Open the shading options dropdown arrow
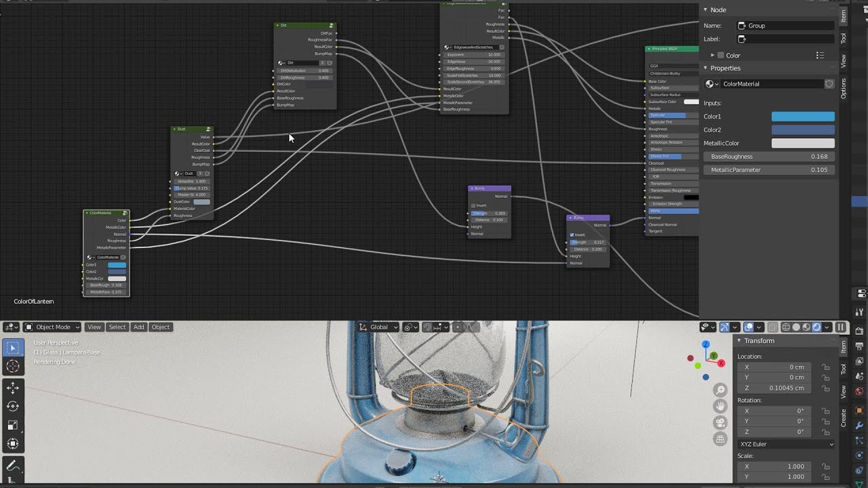 827,327
